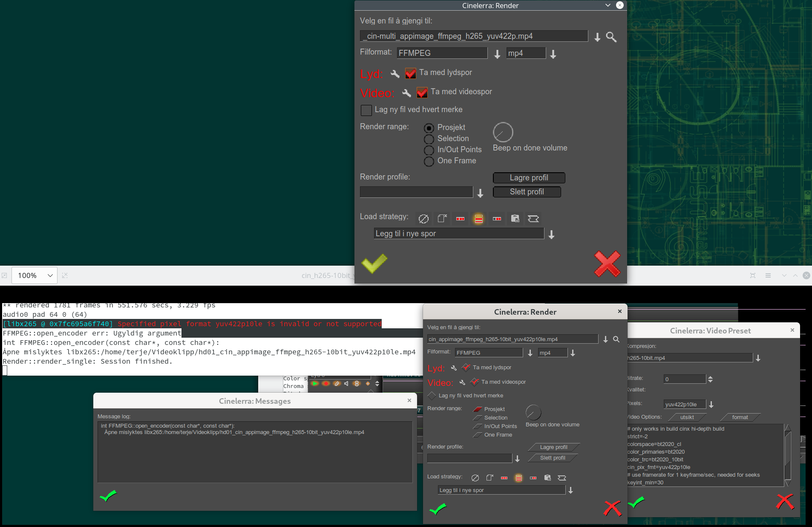Untick 'Ta med lydspor' in upper Render dialog
812x527 pixels.
[411, 73]
